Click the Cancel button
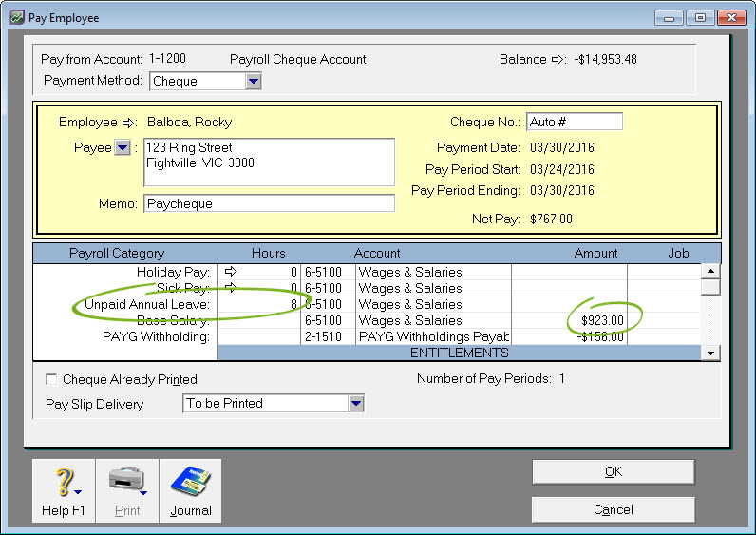756x535 pixels. (614, 509)
